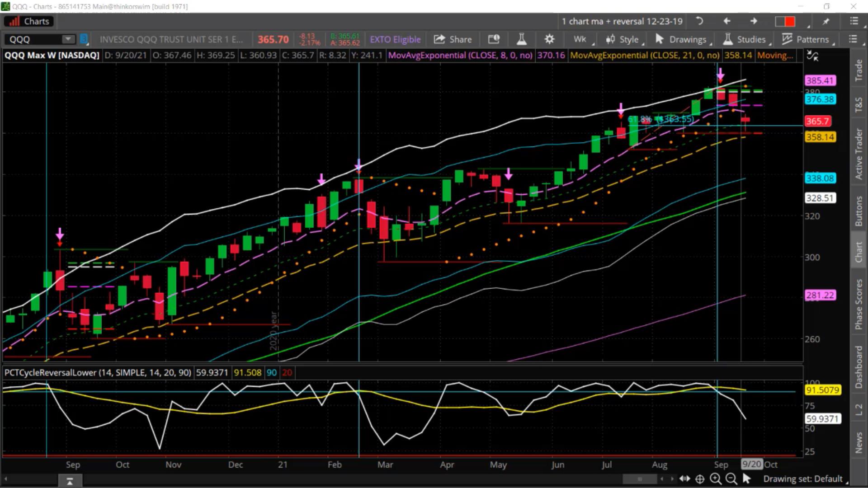Click the 59.9371 indicator value bubble
The height and width of the screenshot is (488, 868).
[822, 419]
